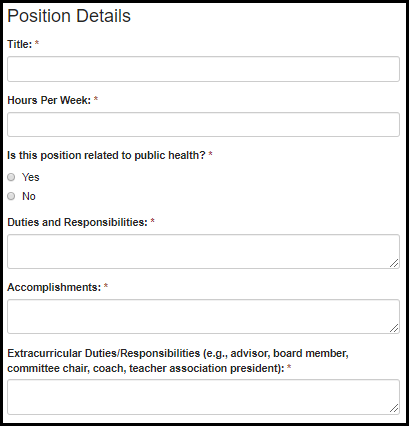Click the "Hours Per Week:" label
Image resolution: width=409 pixels, height=426 pixels.
point(49,100)
